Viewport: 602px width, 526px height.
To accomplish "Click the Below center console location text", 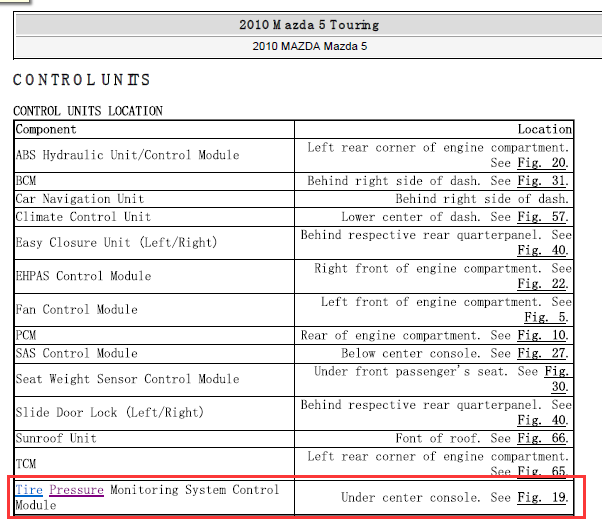I will (x=411, y=353).
